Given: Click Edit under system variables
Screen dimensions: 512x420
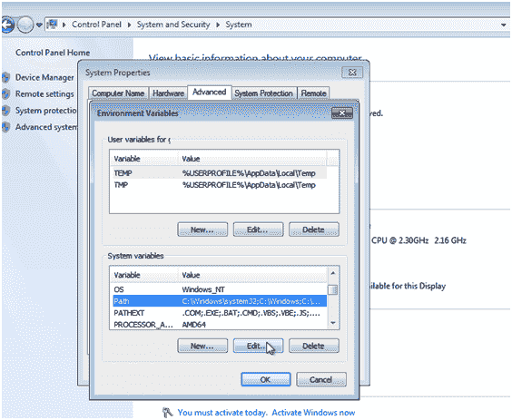Looking at the screenshot, I should (258, 346).
